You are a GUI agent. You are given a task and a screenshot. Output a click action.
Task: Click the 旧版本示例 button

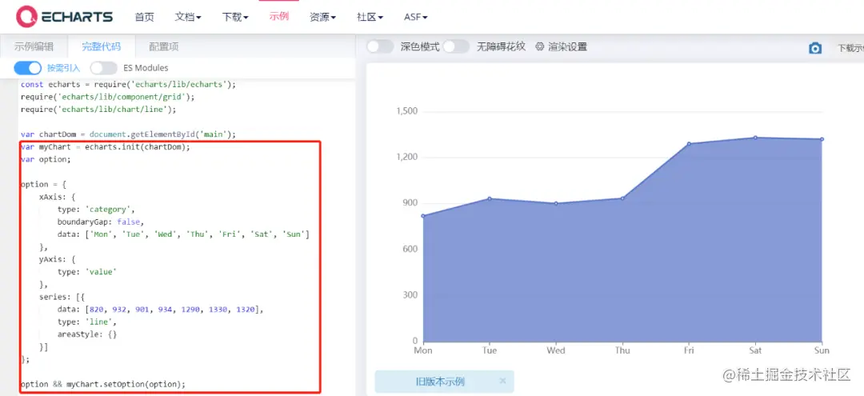click(x=440, y=381)
